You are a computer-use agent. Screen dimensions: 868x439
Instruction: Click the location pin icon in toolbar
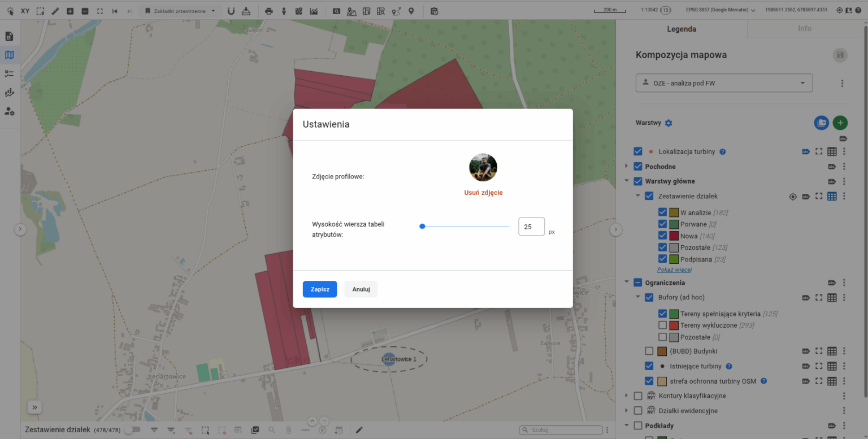[x=411, y=11]
